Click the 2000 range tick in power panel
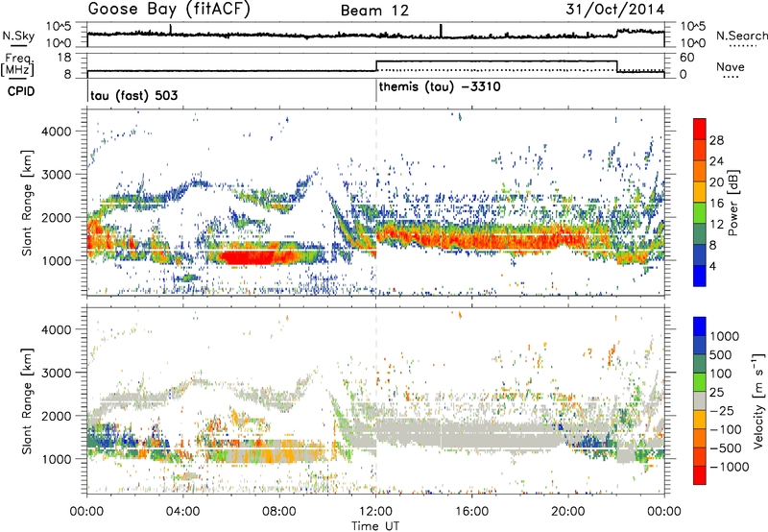Viewport: 768px width, 532px height. (59, 217)
